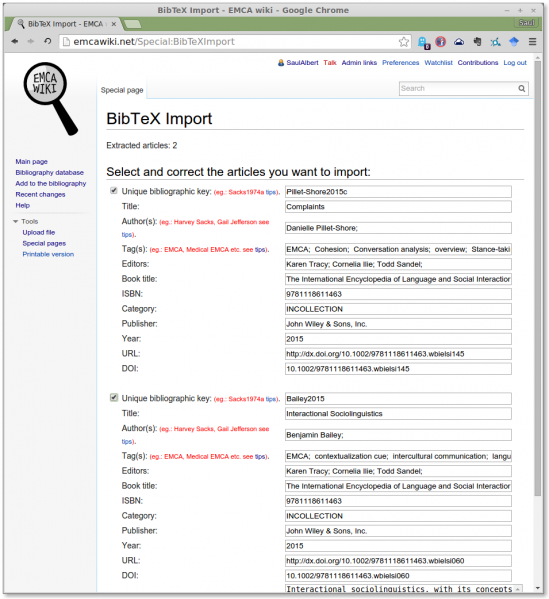This screenshot has width=549, height=599.
Task: Click tips link in second Tag(s) label
Action: pos(260,457)
